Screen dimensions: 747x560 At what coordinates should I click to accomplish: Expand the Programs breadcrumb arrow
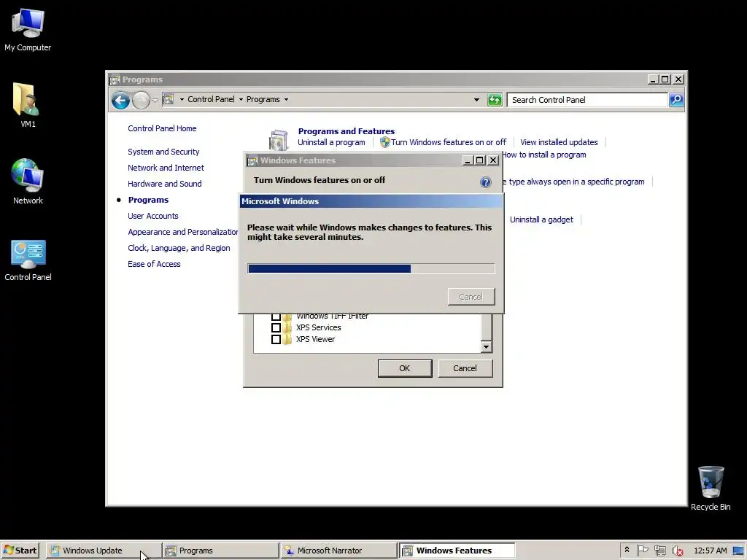point(286,99)
